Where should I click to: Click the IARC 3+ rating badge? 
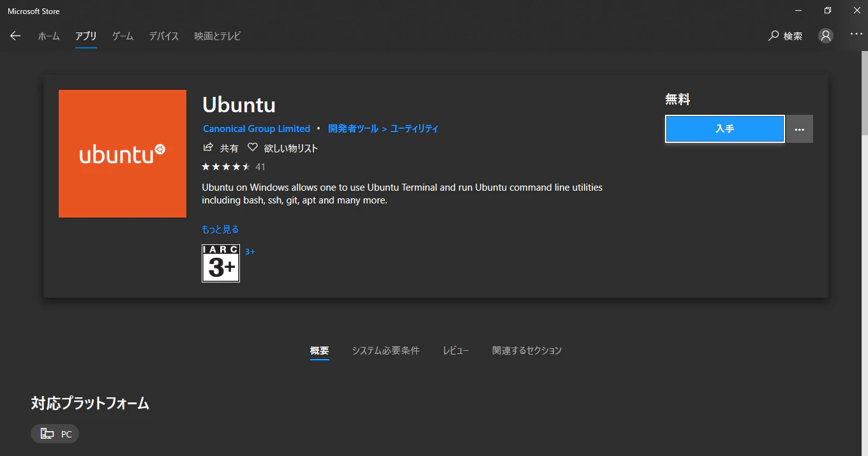click(x=221, y=263)
